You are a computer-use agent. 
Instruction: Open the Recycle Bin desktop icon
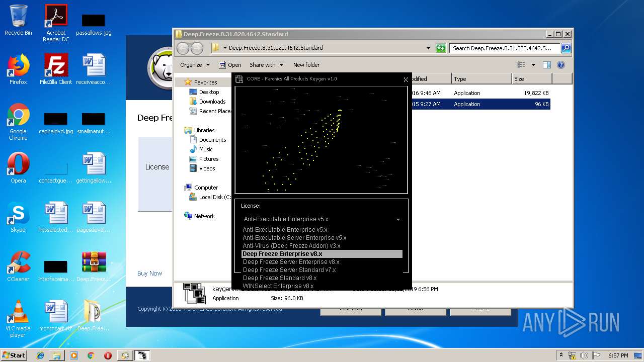18,20
